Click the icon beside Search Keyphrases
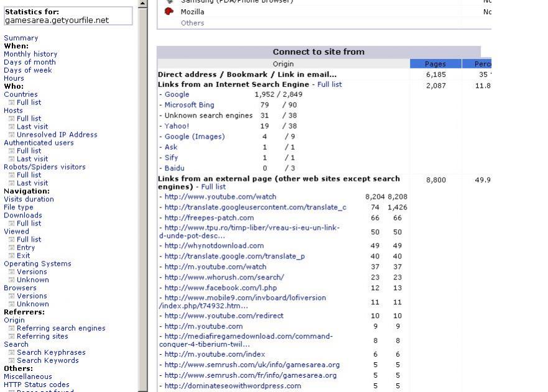This screenshot has width=548, height=392. pyautogui.click(x=12, y=352)
